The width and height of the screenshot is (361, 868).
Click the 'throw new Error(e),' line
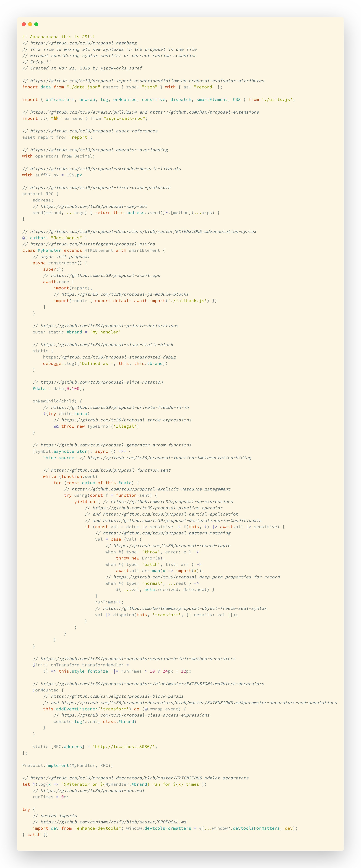(141, 558)
